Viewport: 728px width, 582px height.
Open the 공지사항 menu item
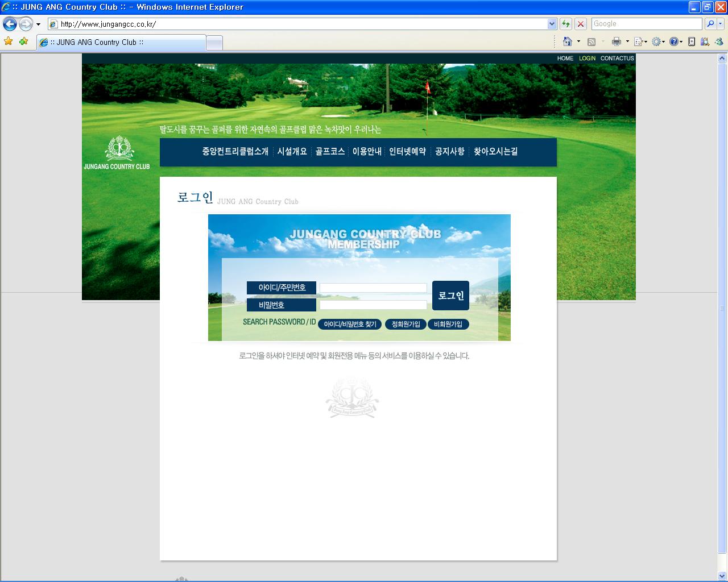(450, 151)
